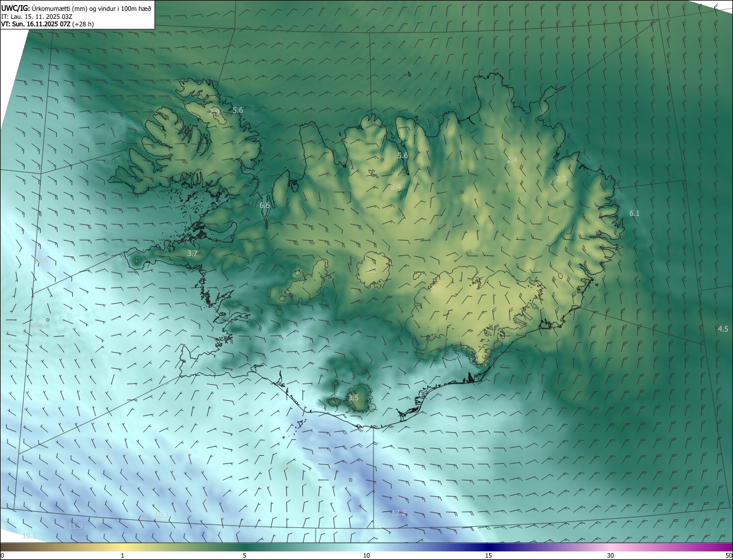This screenshot has height=560, width=733.
Task: Click the 12.2 precipitation value in the south
Action: click(399, 512)
